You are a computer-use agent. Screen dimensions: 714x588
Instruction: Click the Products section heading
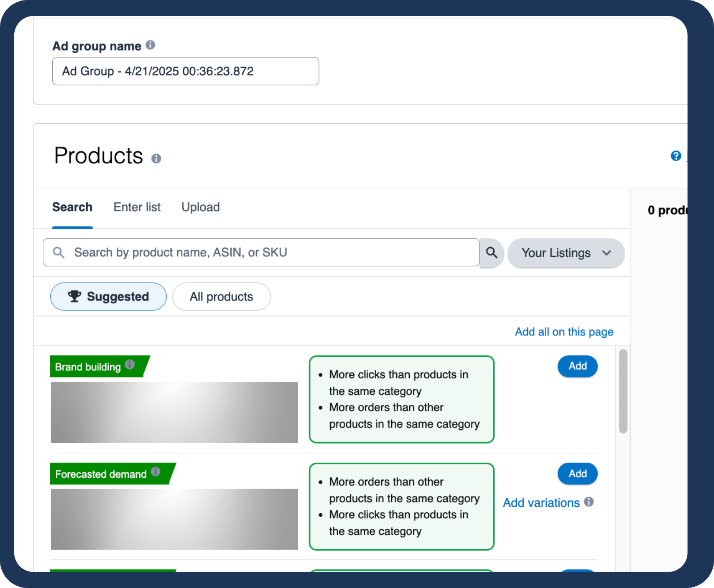[99, 156]
